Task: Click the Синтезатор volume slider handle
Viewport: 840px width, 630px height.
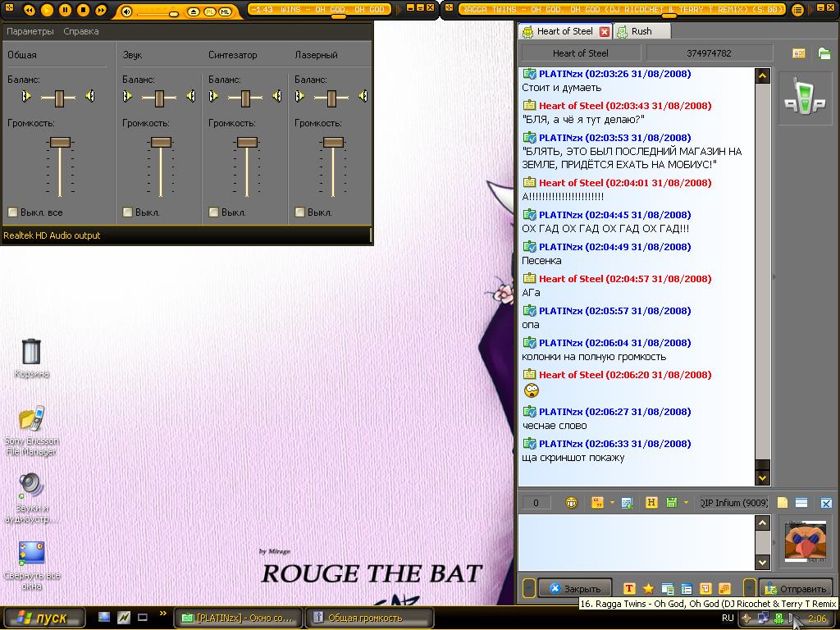Action: pos(247,142)
